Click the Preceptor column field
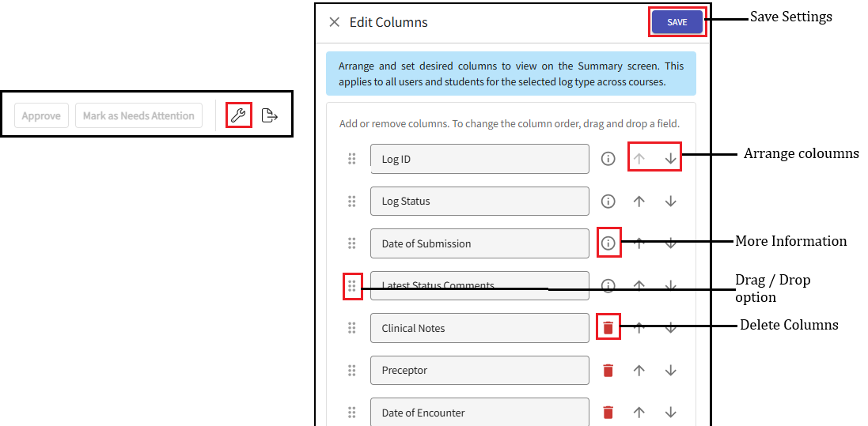Image resolution: width=868 pixels, height=426 pixels. 479,370
